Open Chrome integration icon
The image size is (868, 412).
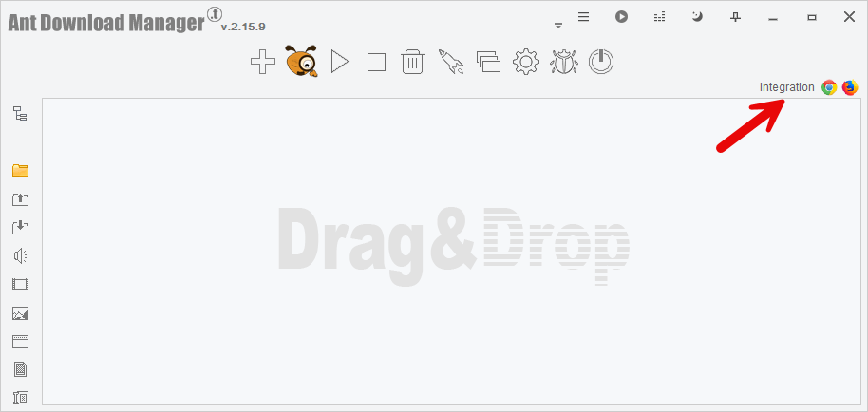click(x=829, y=87)
